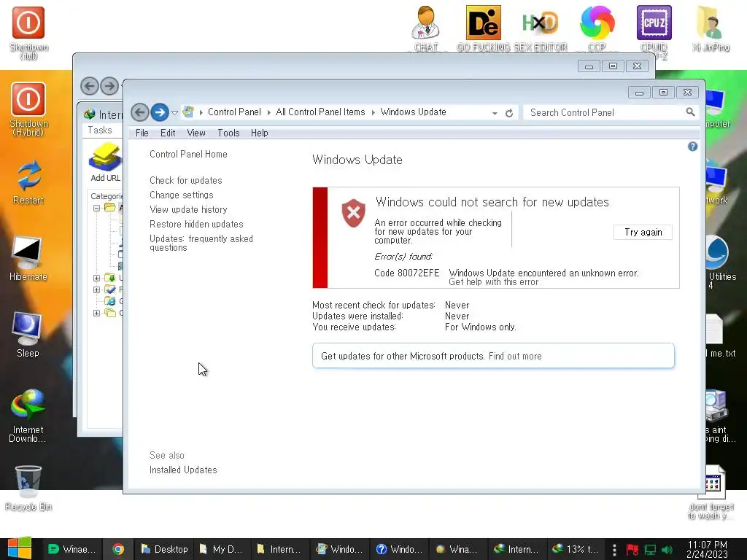Click the Add URL icon in Internet Download window

click(105, 163)
